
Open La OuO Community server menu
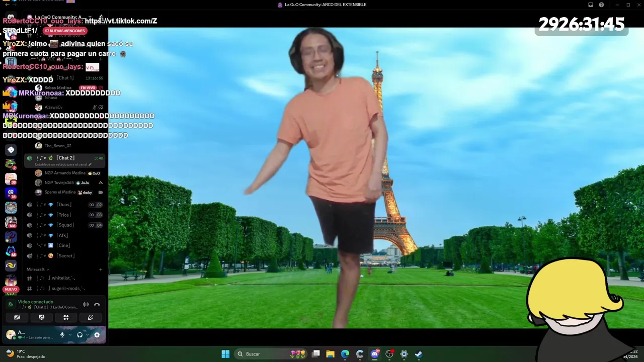tap(63, 17)
